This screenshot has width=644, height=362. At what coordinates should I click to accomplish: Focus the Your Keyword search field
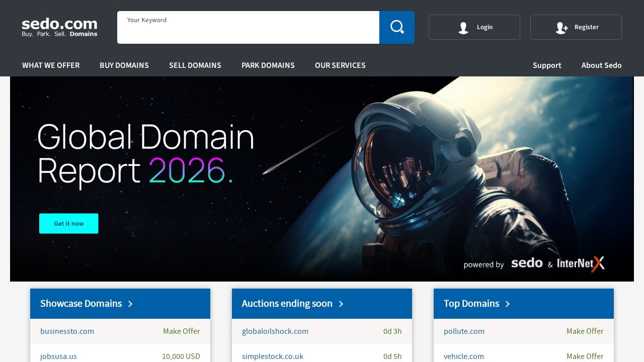tap(248, 27)
